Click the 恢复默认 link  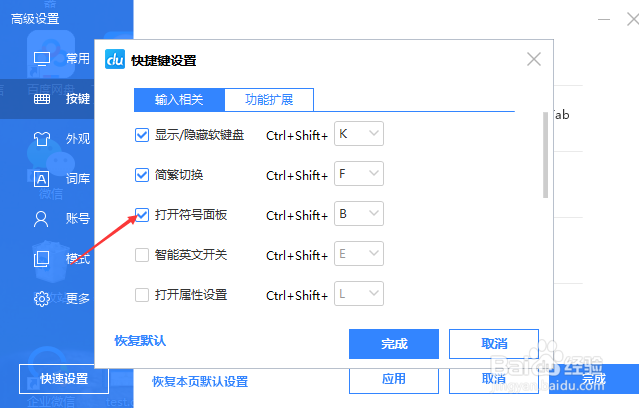140,341
